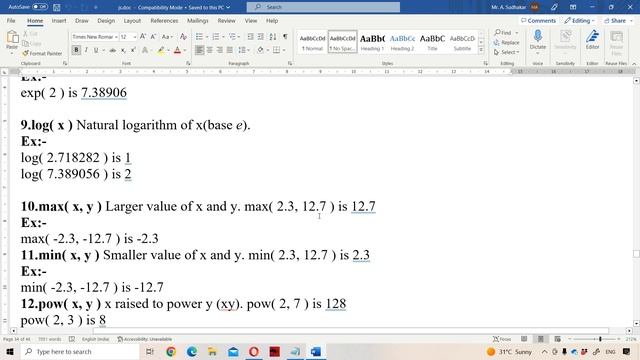This screenshot has height=360, width=640.
Task: Click the Replace button
Action: coord(507,42)
